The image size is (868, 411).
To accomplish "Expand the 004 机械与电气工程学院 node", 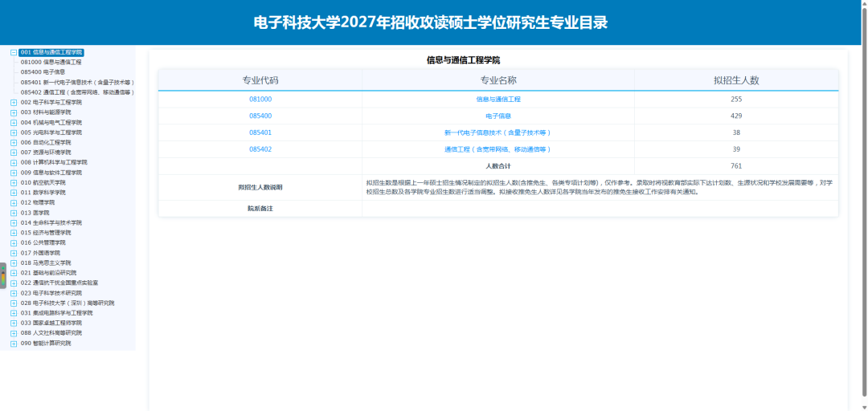I will tap(14, 123).
